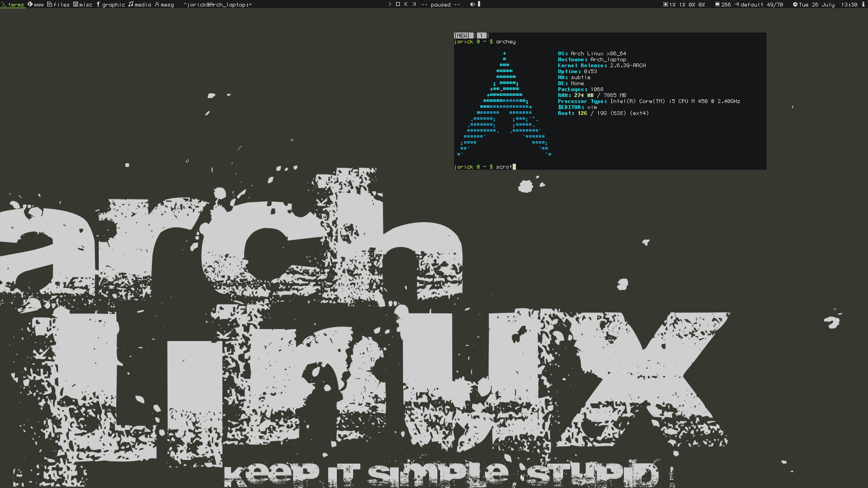Switch to the graphic view

[111, 4]
